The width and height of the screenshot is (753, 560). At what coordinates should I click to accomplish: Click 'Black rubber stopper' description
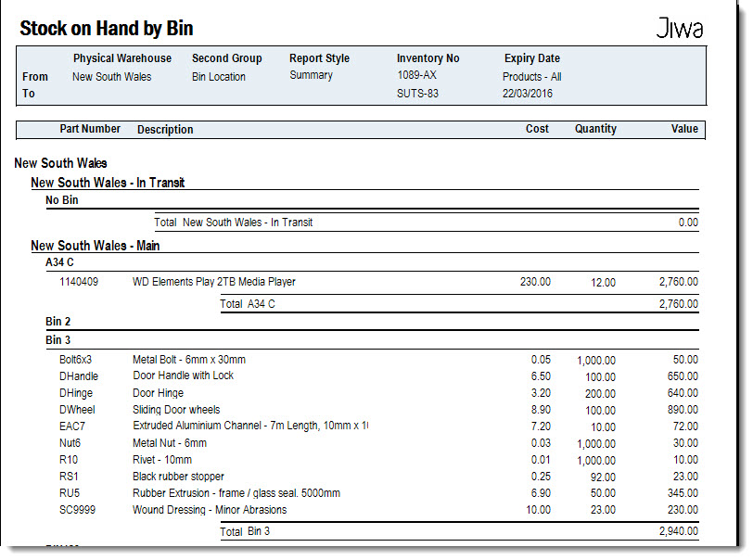178,477
